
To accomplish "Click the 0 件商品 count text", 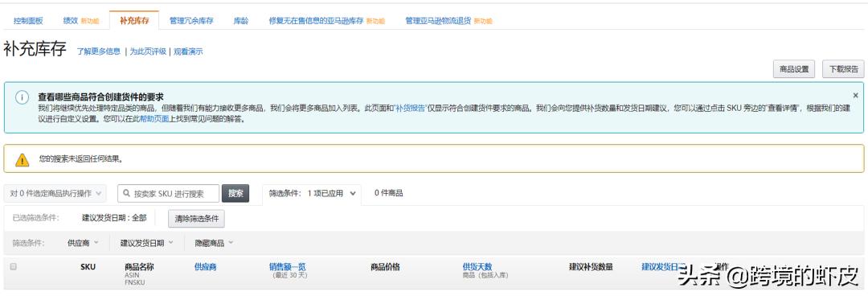I will 389,194.
